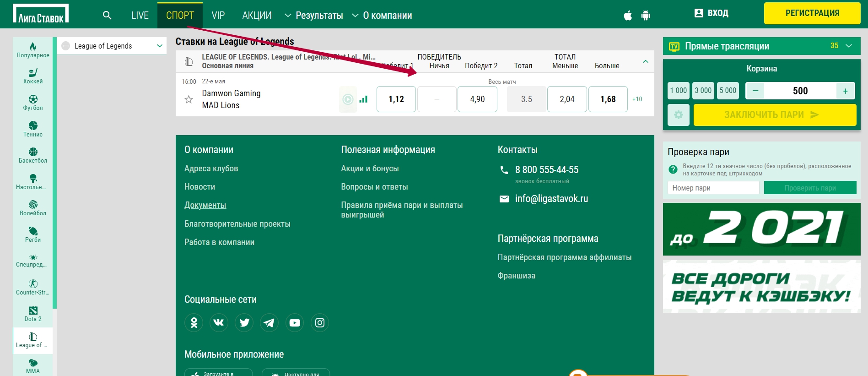Open the АКЦИИ tab
The height and width of the screenshot is (376, 868).
click(257, 16)
